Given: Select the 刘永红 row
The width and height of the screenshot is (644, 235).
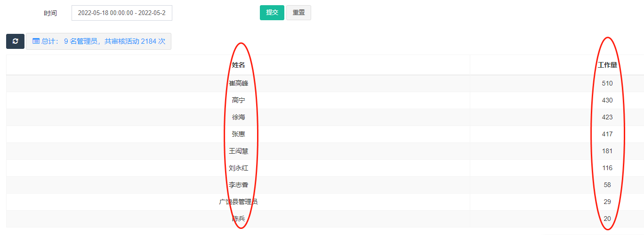Looking at the screenshot, I should [325, 168].
